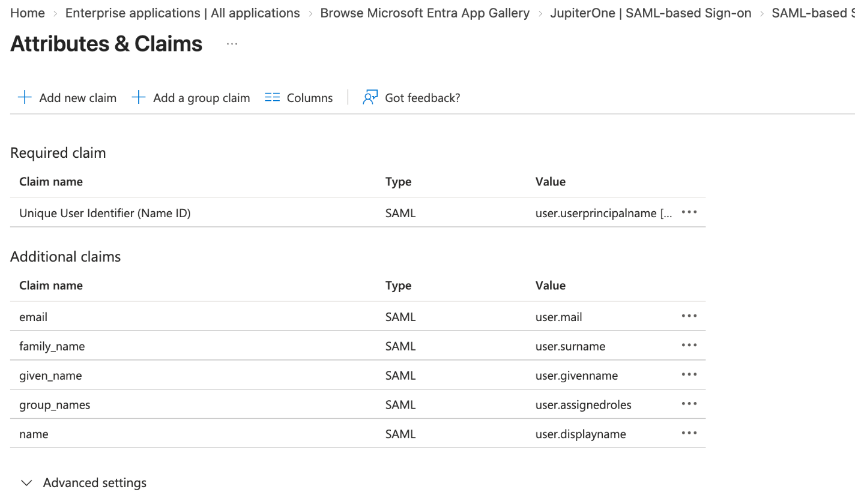Go to Home in the breadcrumb
This screenshot has width=855, height=504.
click(x=28, y=13)
